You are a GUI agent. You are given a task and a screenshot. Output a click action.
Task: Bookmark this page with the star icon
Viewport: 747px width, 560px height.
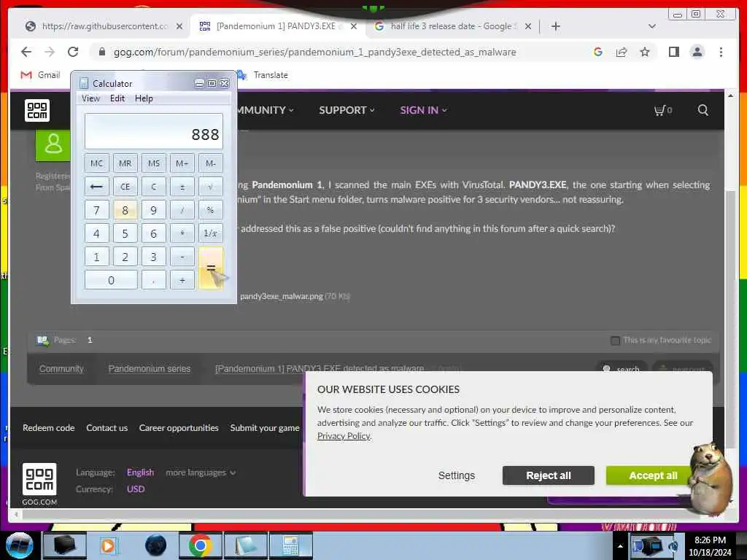click(x=645, y=52)
